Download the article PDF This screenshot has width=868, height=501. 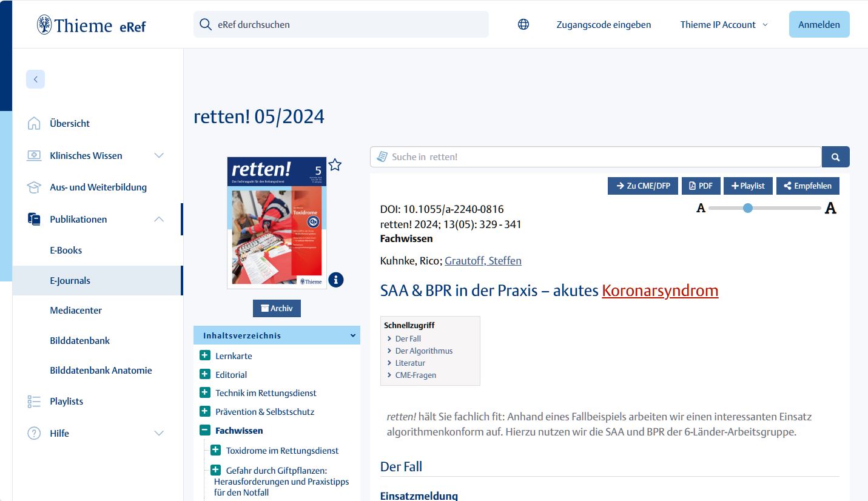(701, 186)
